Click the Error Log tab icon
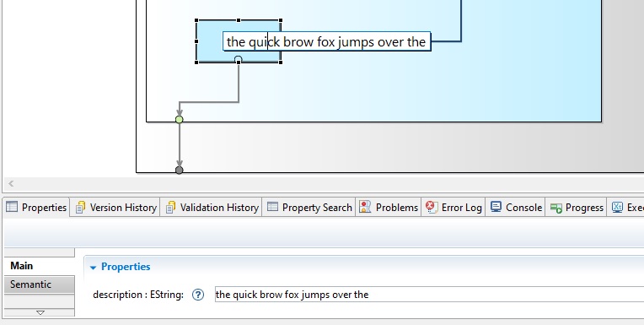 coord(432,207)
